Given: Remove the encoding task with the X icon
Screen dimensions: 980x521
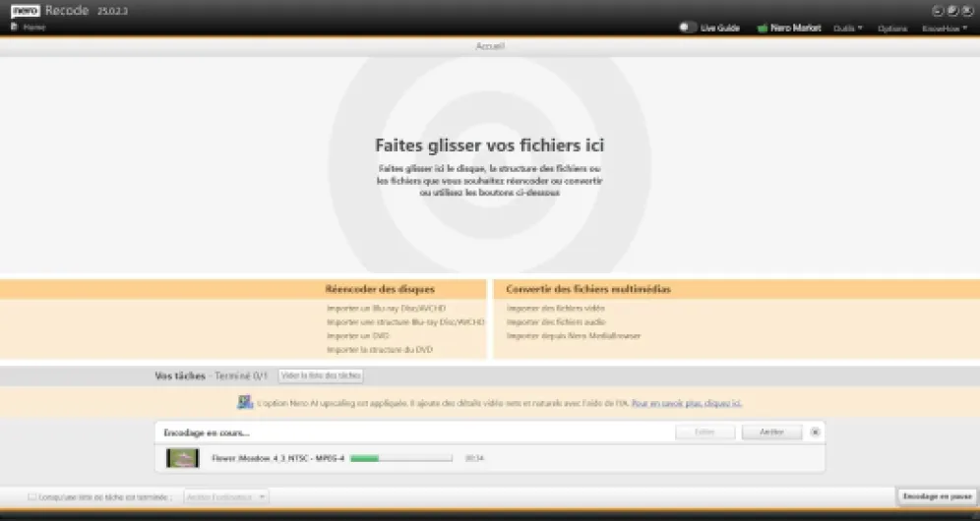Looking at the screenshot, I should 815,432.
